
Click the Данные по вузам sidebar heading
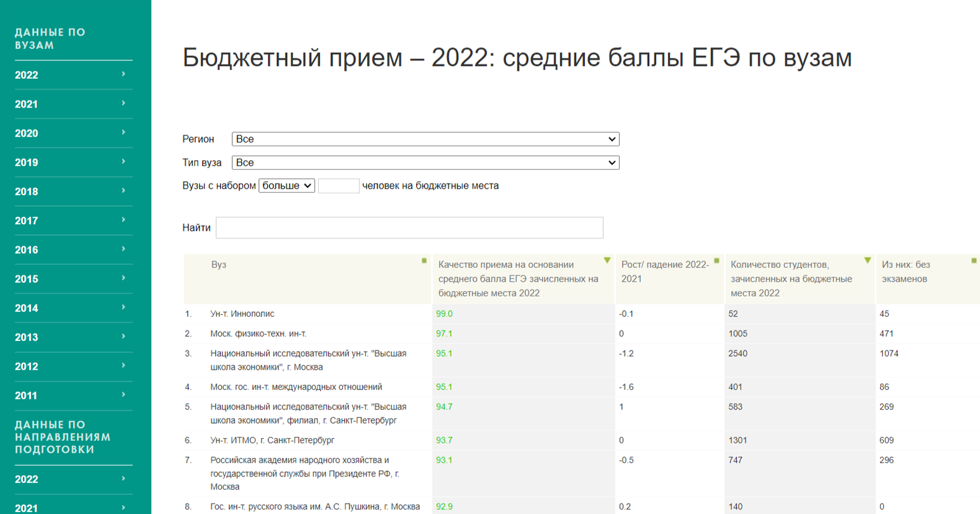[x=50, y=39]
